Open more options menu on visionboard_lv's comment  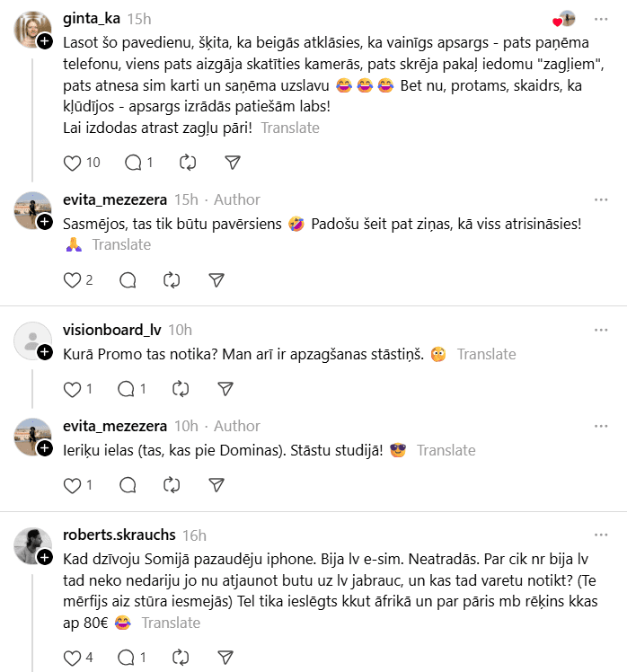tap(601, 330)
